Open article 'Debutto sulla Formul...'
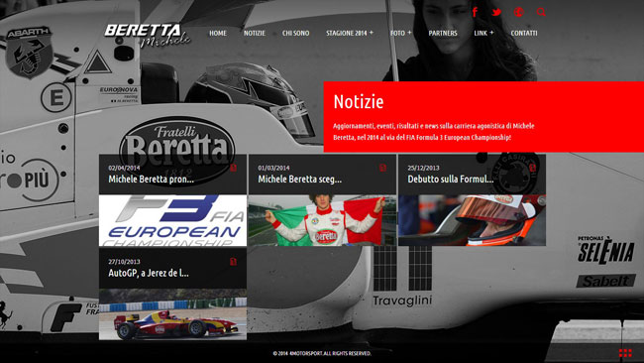Image resolution: width=644 pixels, height=363 pixels. [x=451, y=180]
